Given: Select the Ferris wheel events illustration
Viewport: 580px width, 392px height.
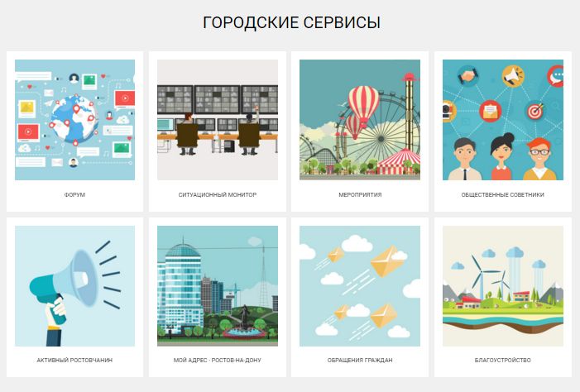Looking at the screenshot, I should [360, 120].
